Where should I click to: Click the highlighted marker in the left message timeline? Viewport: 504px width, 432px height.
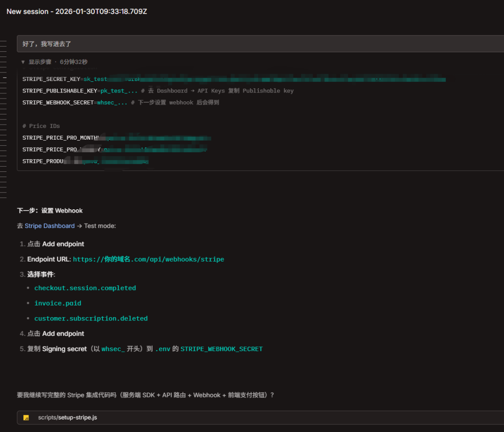(x=5, y=78)
